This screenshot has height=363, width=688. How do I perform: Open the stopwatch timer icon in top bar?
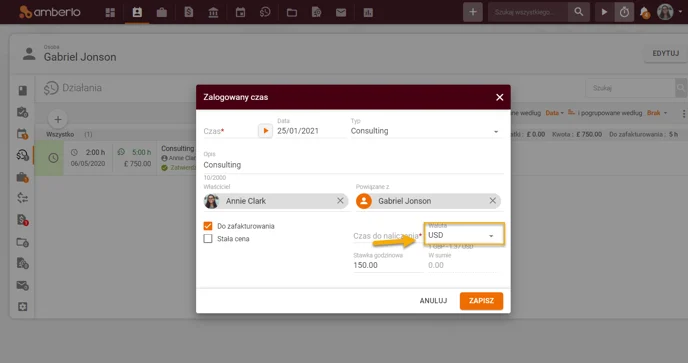click(624, 12)
